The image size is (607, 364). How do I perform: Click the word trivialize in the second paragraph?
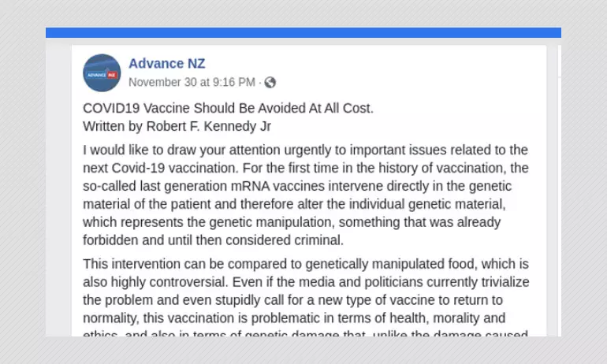click(x=498, y=282)
